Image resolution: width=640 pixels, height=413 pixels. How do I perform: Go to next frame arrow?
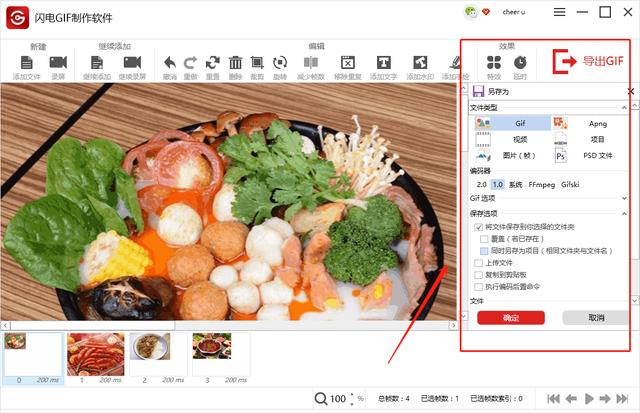pyautogui.click(x=605, y=399)
